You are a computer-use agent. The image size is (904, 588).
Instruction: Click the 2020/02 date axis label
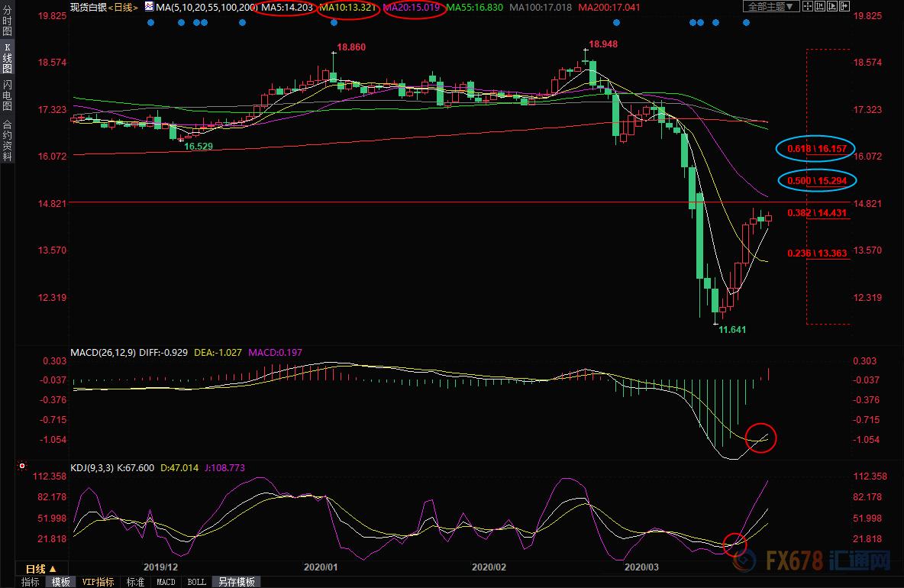click(489, 567)
